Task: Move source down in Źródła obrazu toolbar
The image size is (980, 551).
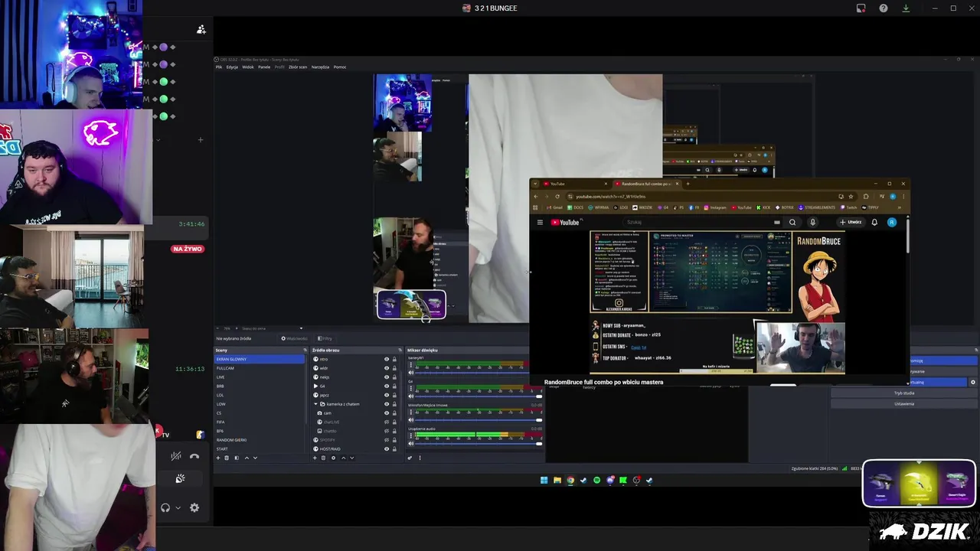Action: coord(352,458)
